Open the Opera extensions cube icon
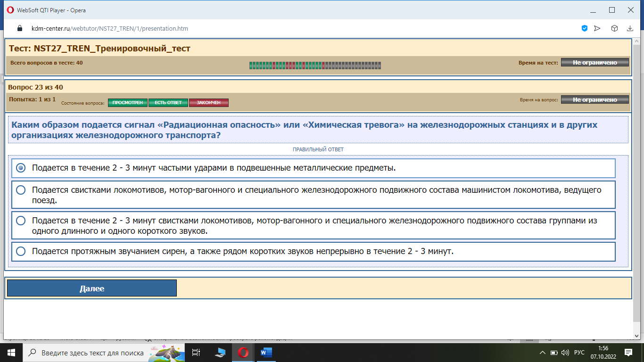This screenshot has width=644, height=362. [x=614, y=28]
